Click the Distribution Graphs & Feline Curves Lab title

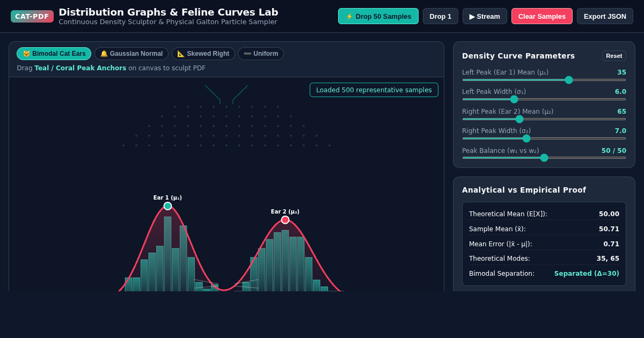pos(169,12)
